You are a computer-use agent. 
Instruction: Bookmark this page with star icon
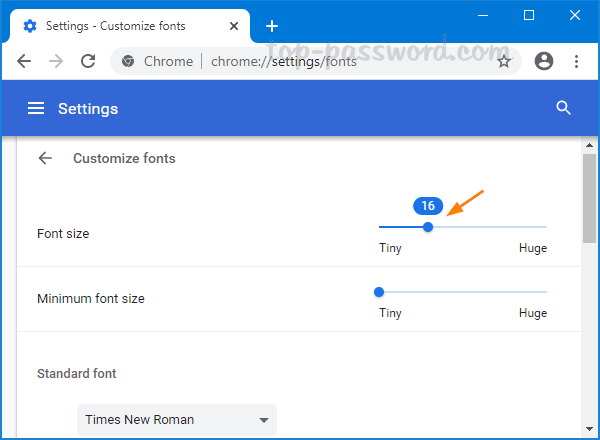tap(504, 61)
